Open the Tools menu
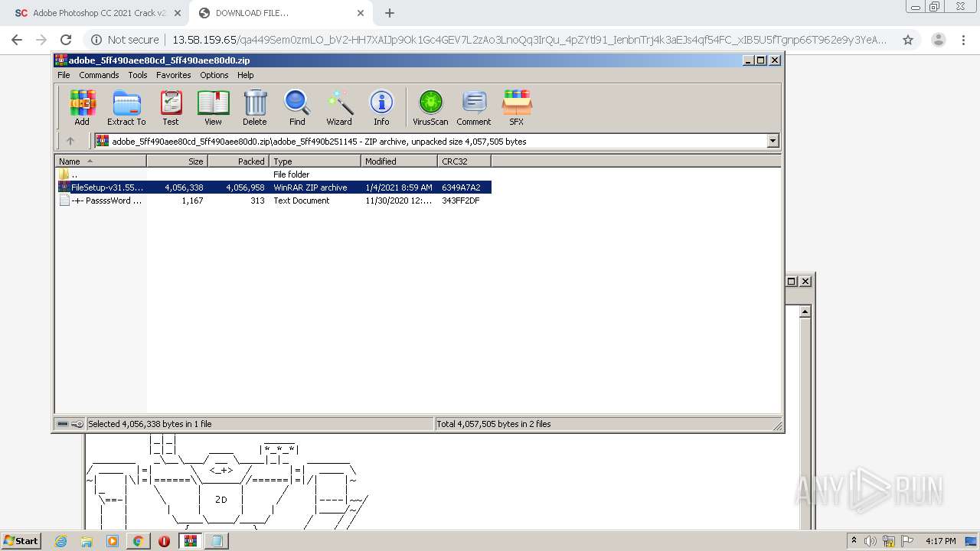The height and width of the screenshot is (551, 980). [x=138, y=75]
